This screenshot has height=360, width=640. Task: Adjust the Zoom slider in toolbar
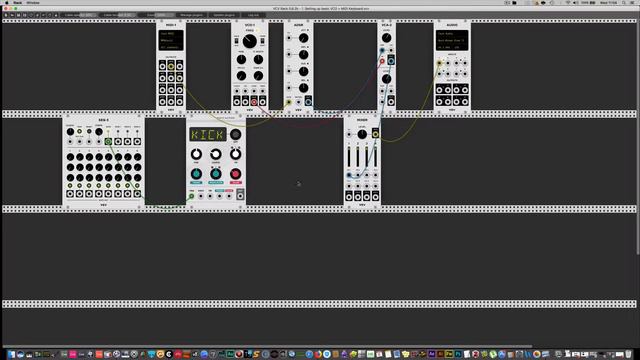[x=156, y=15]
